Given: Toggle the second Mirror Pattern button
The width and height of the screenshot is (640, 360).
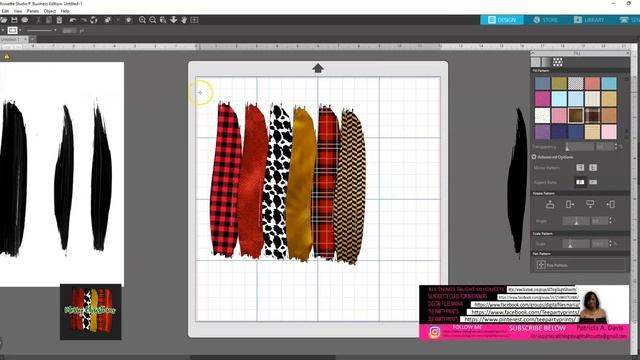Looking at the screenshot, I should coord(593,167).
